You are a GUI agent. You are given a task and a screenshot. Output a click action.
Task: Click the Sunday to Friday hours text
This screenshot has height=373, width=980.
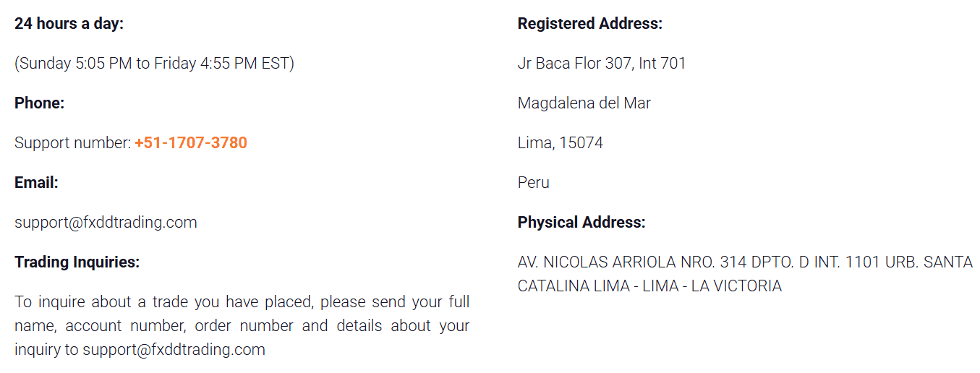click(x=154, y=64)
